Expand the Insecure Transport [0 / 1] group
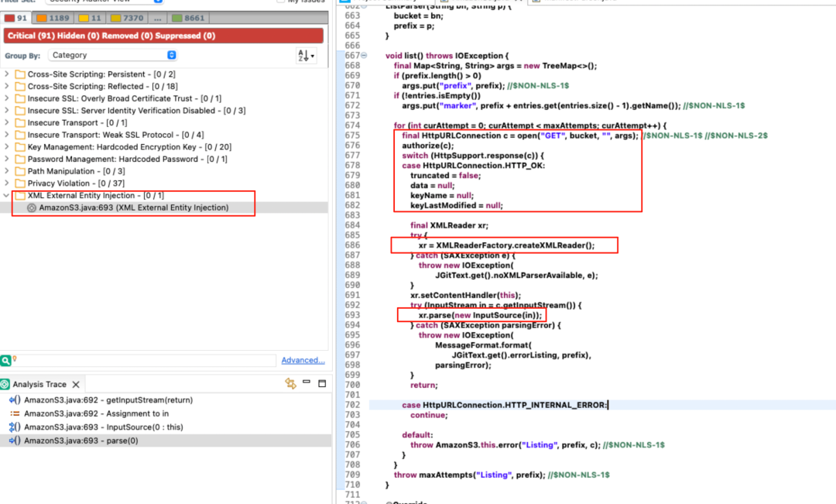 6,122
